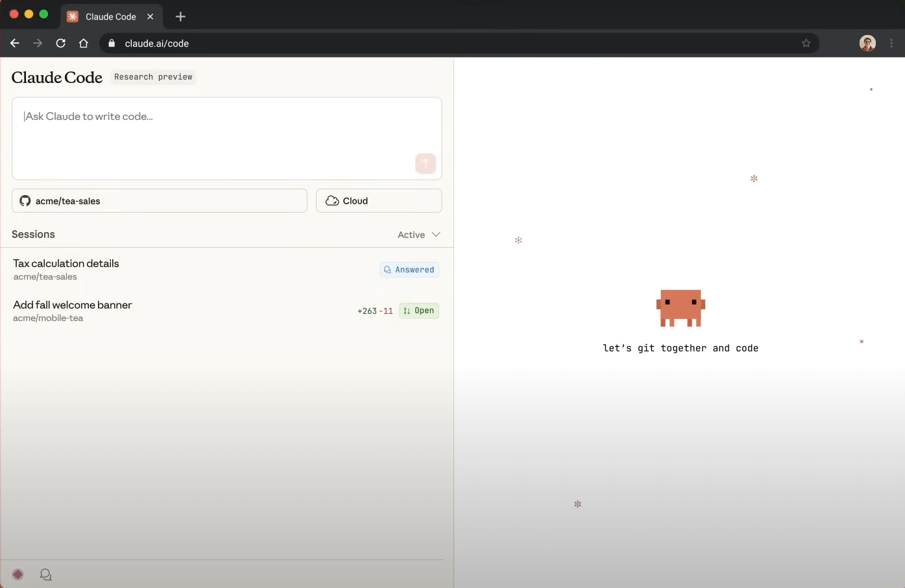The image size is (905, 588).
Task: Click the Answered status badge
Action: tap(409, 270)
